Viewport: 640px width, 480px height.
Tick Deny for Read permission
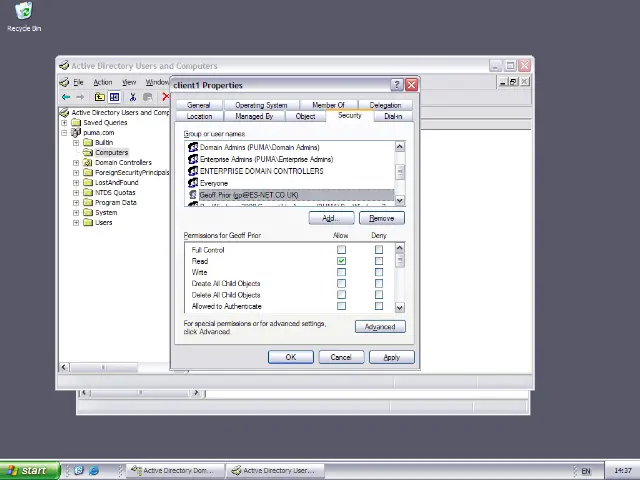[x=379, y=260]
